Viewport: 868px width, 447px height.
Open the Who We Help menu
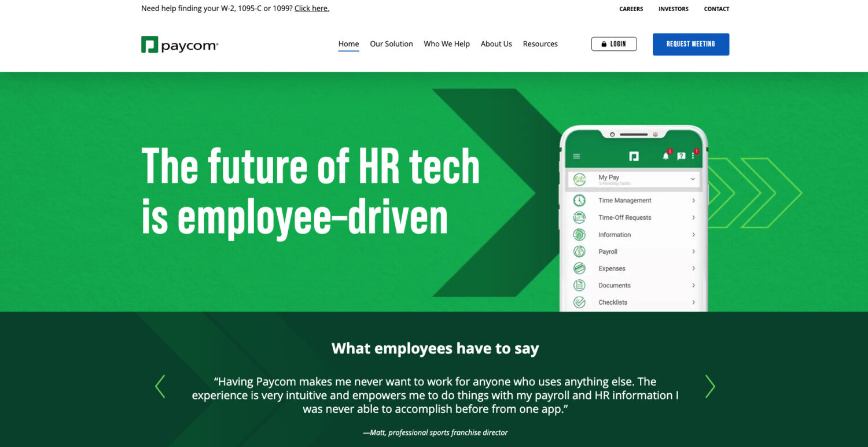446,44
